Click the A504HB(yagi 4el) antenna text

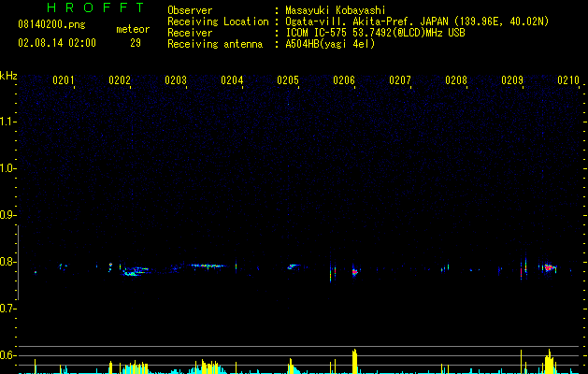coord(330,44)
